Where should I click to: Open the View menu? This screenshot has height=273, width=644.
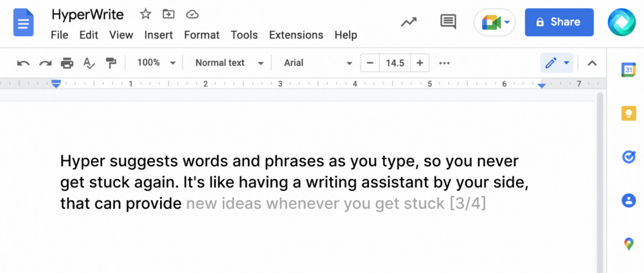(x=121, y=35)
